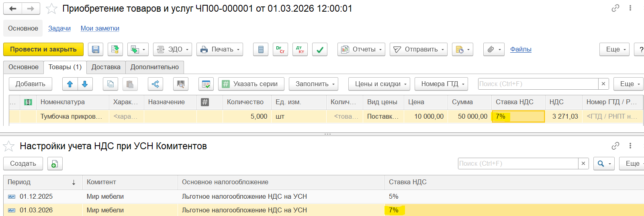This screenshot has height=216, width=644.
Task: Open the Файлы link
Action: pos(521,49)
